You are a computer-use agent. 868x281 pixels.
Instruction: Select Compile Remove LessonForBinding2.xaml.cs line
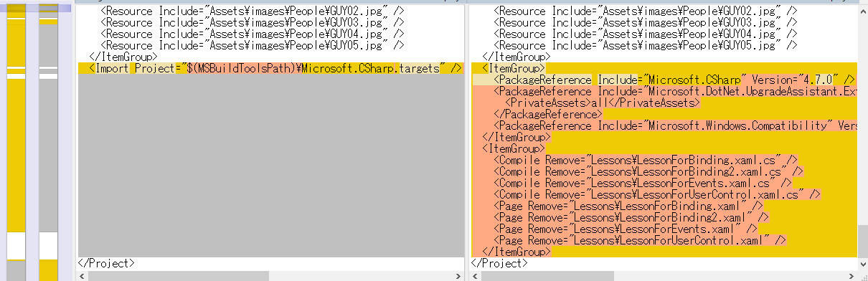click(648, 172)
